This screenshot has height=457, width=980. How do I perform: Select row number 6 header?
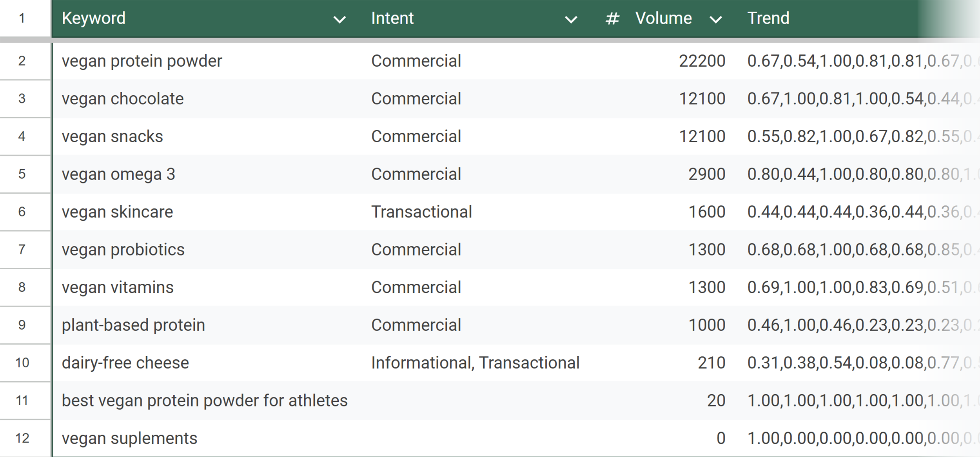pos(22,212)
